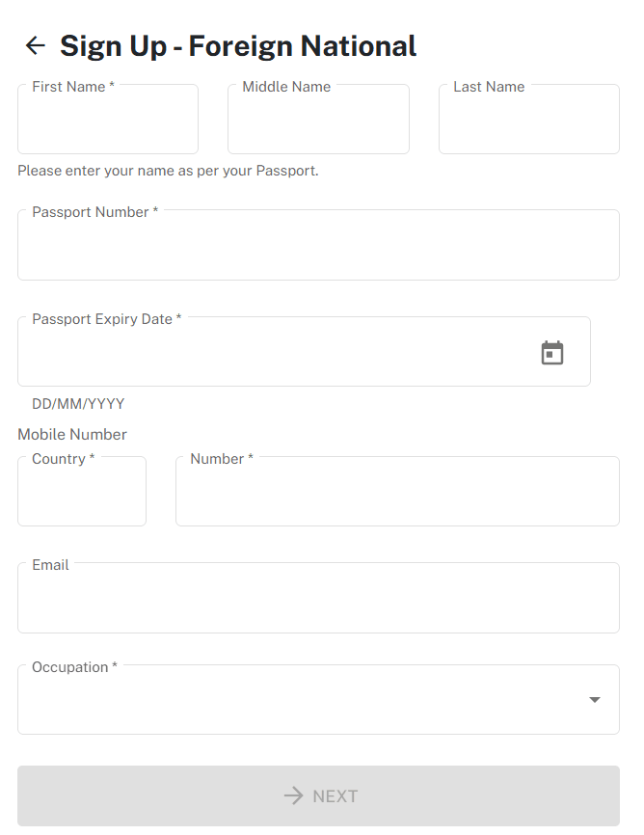Click the First Name input field
Screen dimensions: 644x835
107,119
